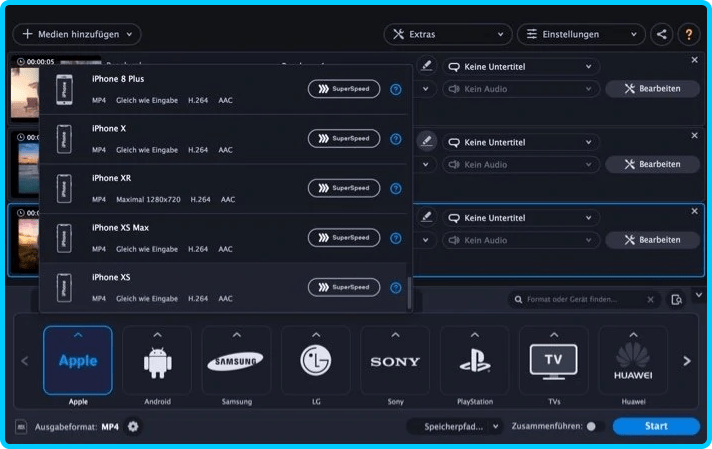This screenshot has height=449, width=712.
Task: Click SuperSpeed button for iPhone X
Action: pyautogui.click(x=344, y=138)
